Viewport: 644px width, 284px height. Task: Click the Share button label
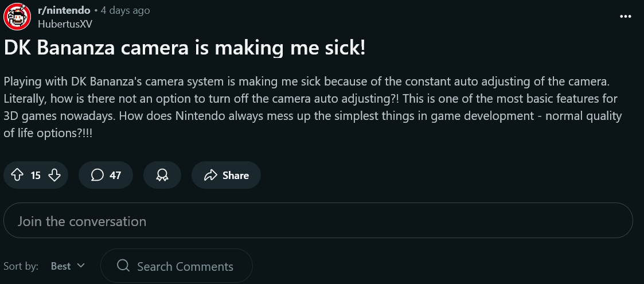(235, 176)
